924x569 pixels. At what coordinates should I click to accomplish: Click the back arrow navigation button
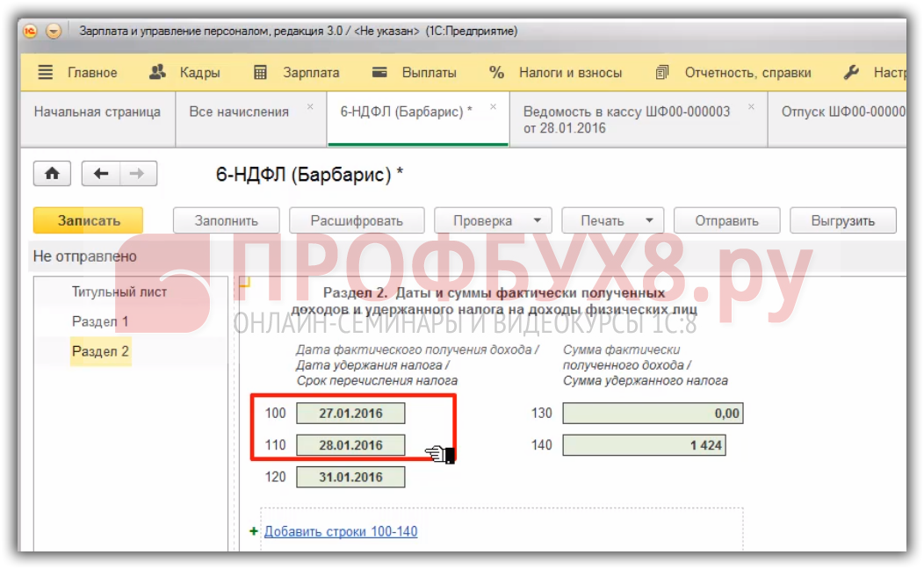[x=101, y=174]
